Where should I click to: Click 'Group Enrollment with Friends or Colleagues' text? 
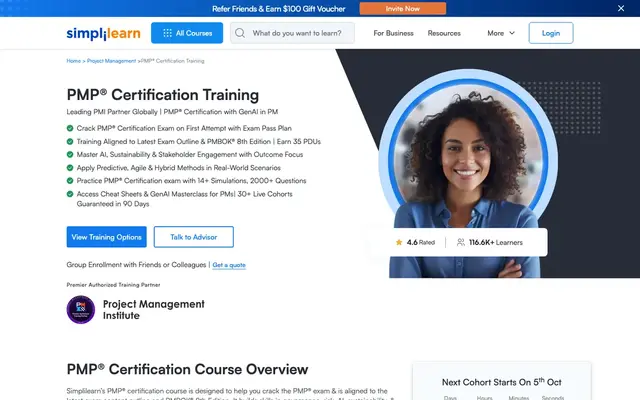coord(136,265)
